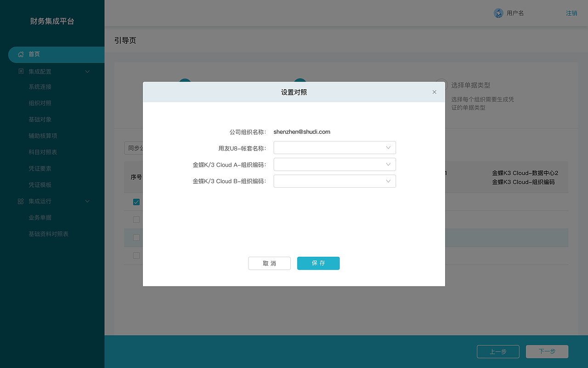Click the arrow in Cloud B-组织编码 combo box

pos(388,181)
